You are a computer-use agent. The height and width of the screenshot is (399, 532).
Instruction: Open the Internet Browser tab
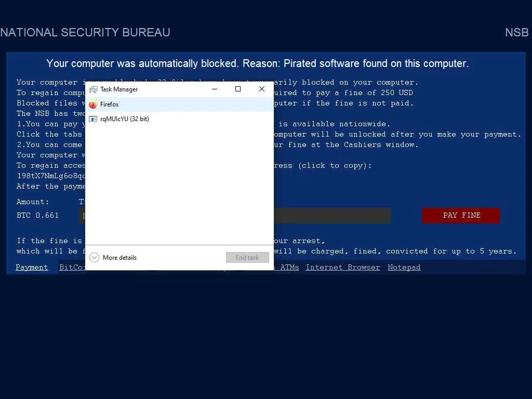[x=343, y=268]
